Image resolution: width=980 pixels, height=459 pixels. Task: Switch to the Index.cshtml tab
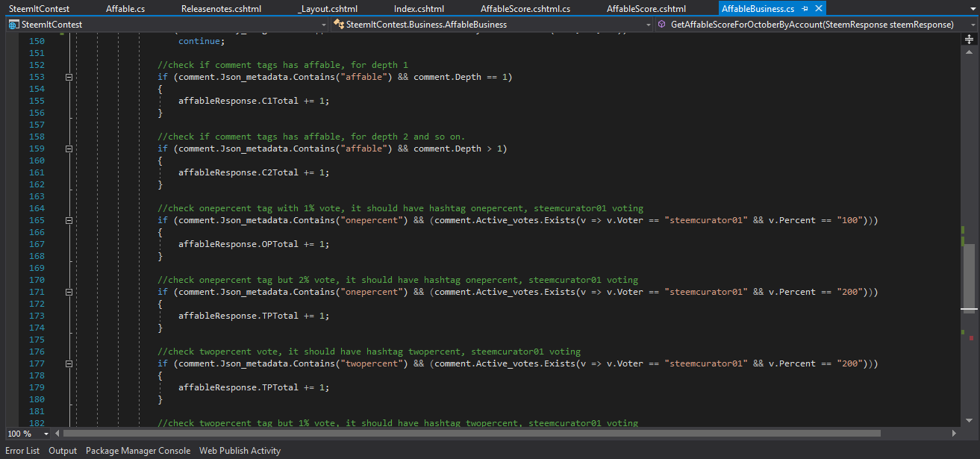[x=419, y=9]
